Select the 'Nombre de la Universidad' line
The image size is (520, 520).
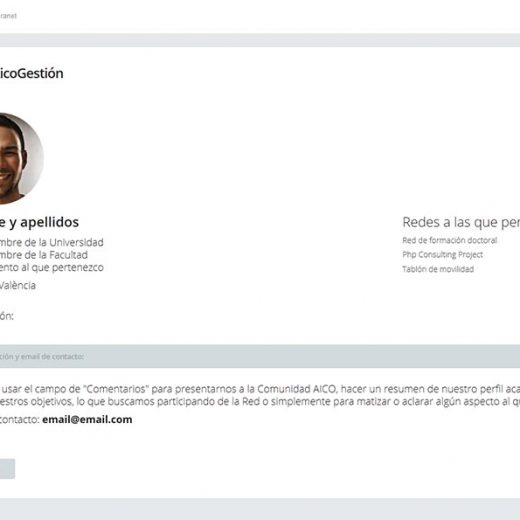[51, 242]
